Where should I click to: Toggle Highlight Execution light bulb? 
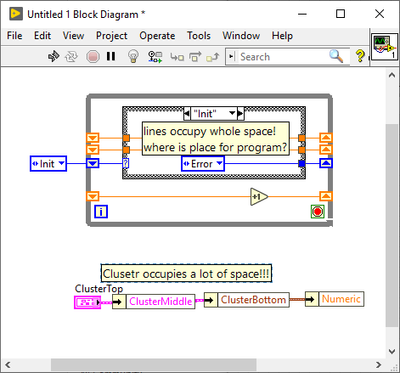134,56
